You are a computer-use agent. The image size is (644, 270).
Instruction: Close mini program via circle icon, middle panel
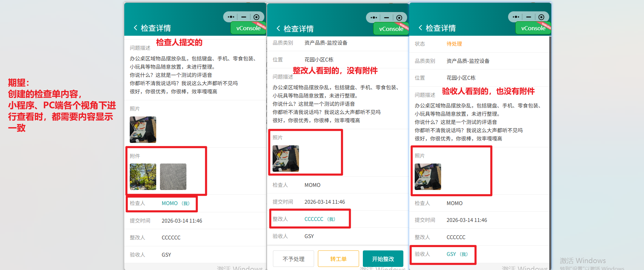click(x=399, y=18)
